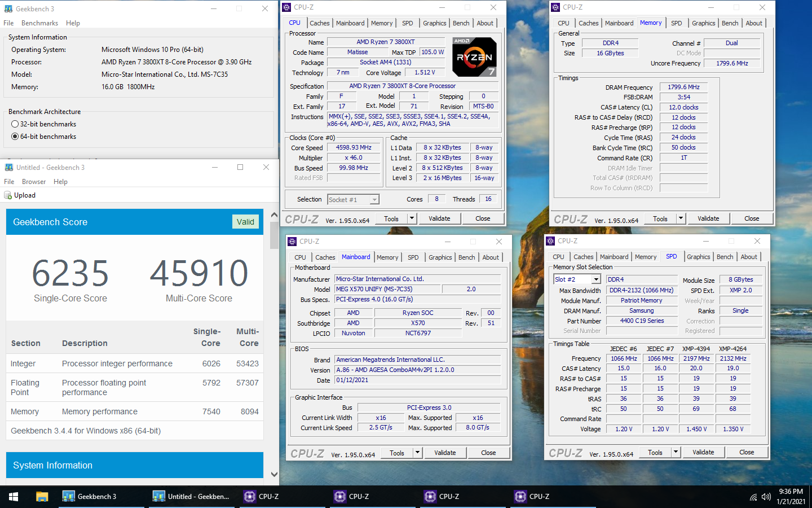Activate fourth CPU-Z taskbar button
The height and width of the screenshot is (508, 812).
(553, 497)
